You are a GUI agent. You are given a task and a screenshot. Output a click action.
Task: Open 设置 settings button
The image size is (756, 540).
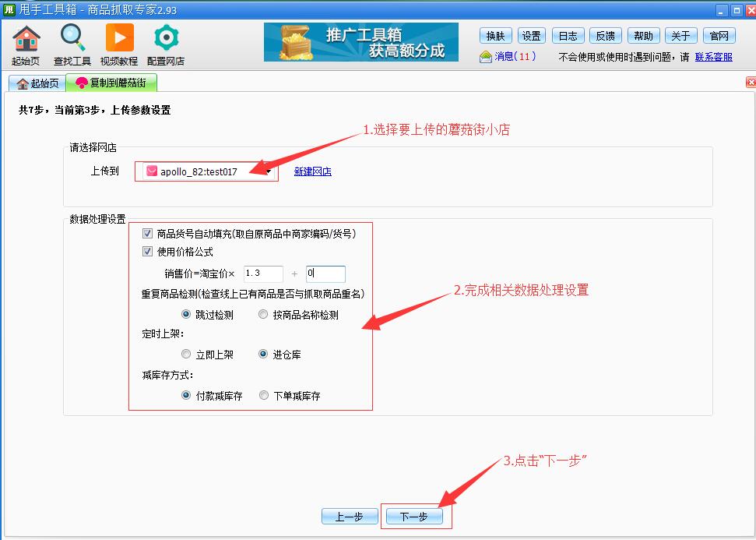point(531,36)
